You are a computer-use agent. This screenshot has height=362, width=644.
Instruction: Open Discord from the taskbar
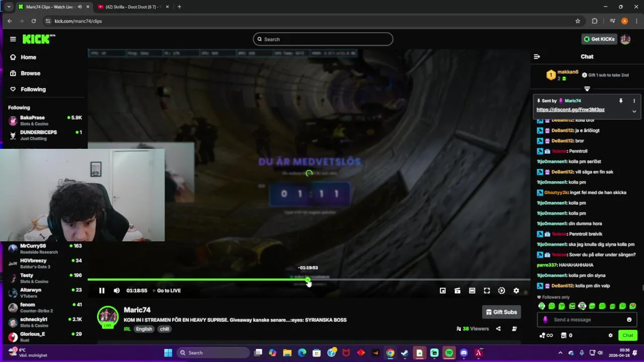464,353
